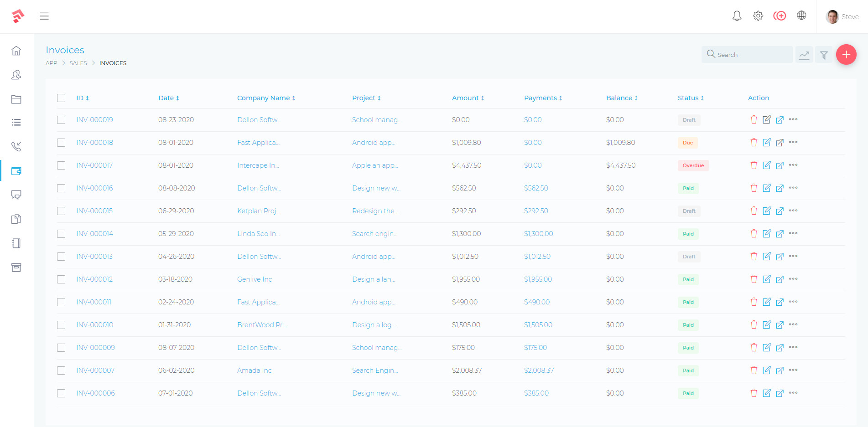This screenshot has width=868, height=427.
Task: Expand the hamburger navigation menu
Action: 44,16
